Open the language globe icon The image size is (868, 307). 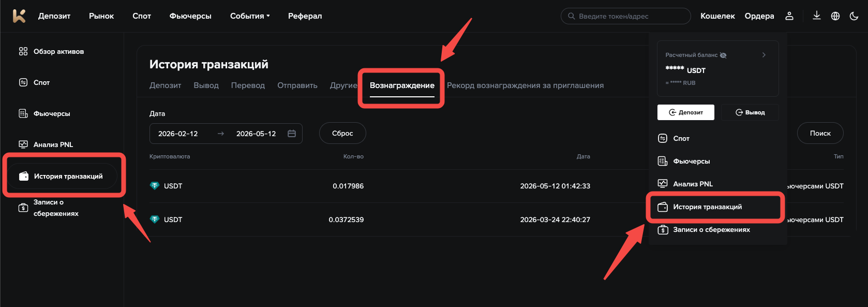pos(835,16)
